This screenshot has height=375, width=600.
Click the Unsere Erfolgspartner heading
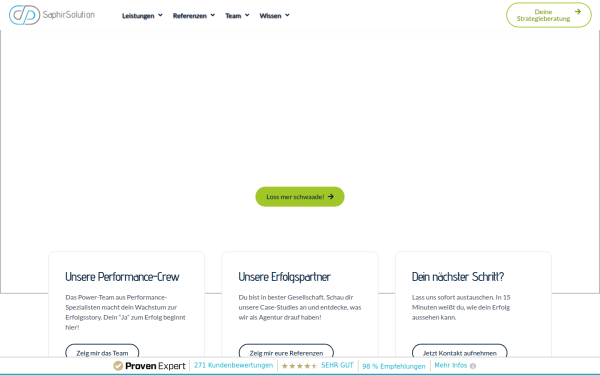click(x=284, y=277)
